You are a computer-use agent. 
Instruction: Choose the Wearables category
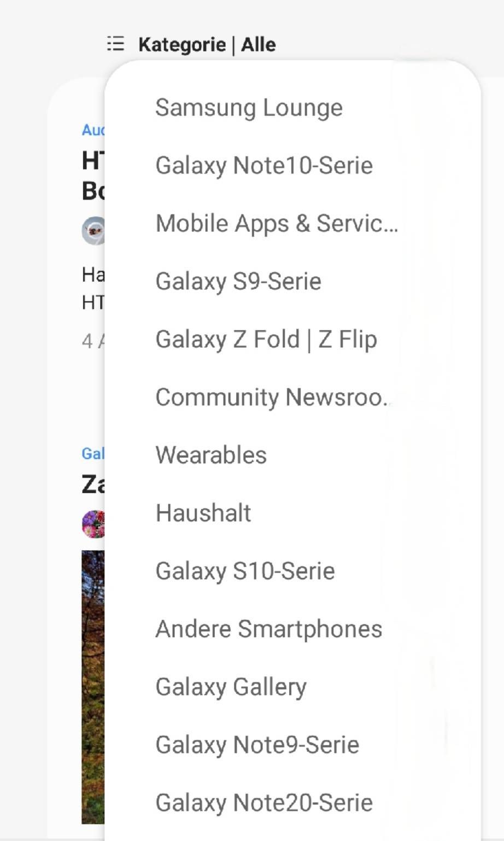[x=211, y=455]
